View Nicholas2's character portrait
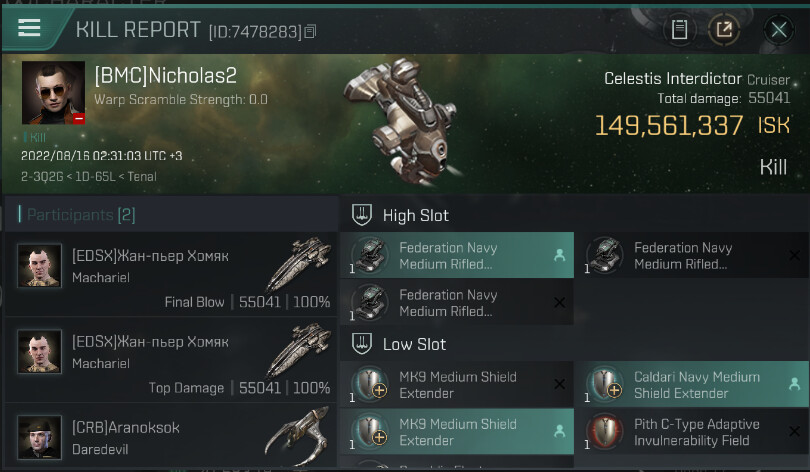Viewport: 810px width, 472px height. click(x=53, y=93)
